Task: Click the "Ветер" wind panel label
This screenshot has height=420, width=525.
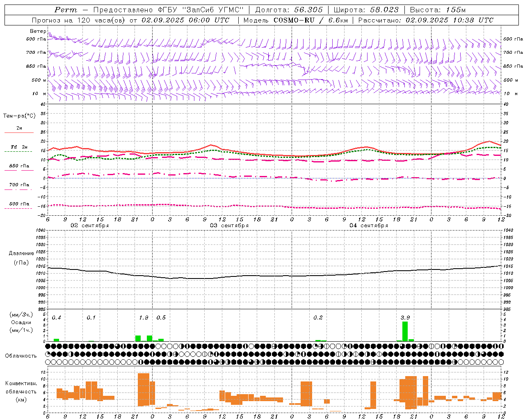Action: click(x=38, y=31)
